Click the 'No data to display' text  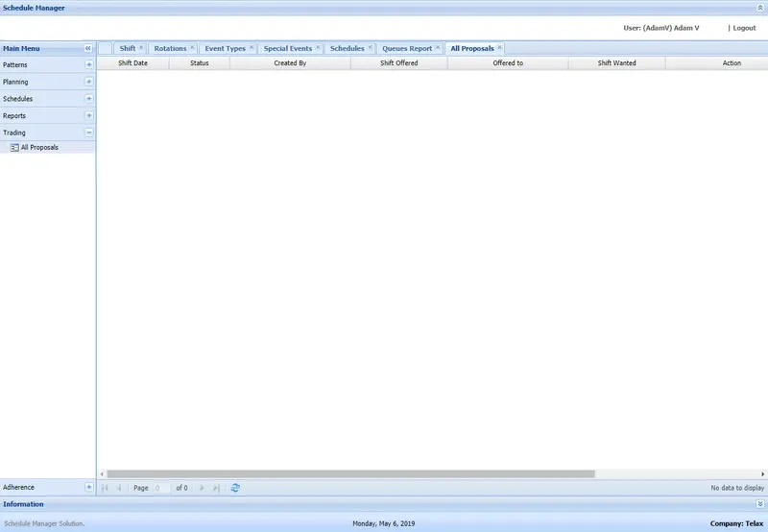[x=737, y=488]
